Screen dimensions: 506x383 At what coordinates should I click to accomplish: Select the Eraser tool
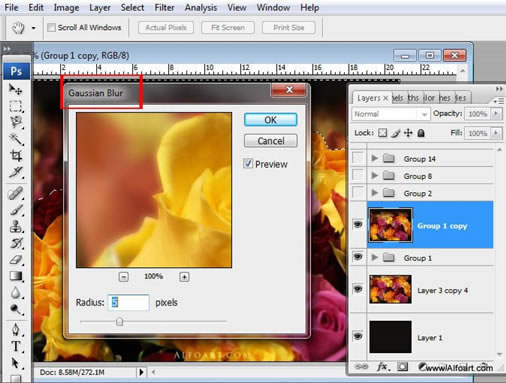pyautogui.click(x=15, y=260)
